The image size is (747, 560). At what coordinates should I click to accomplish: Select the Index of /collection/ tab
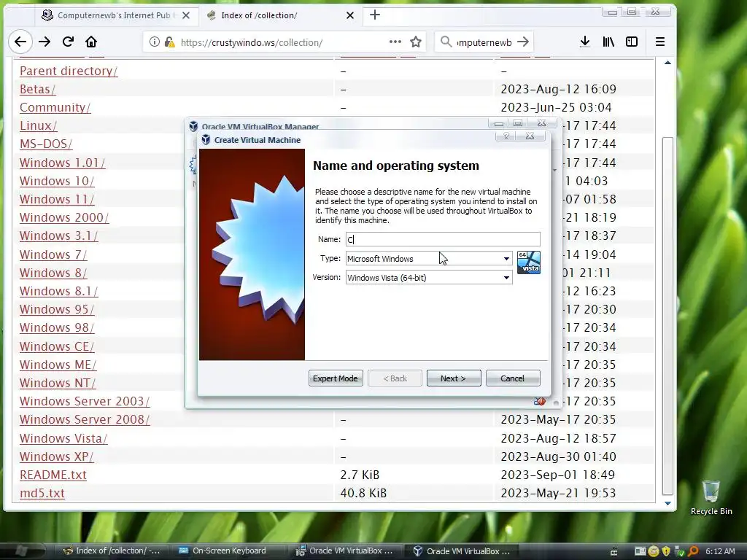tap(281, 15)
